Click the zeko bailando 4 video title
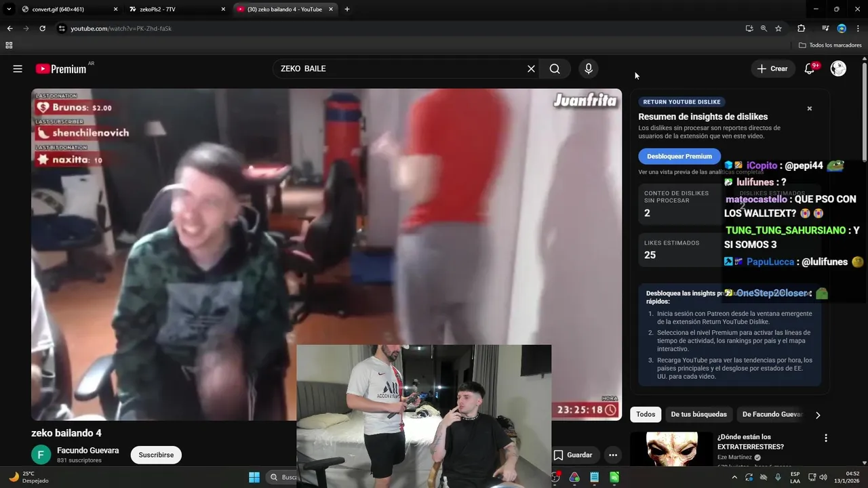868x488 pixels. pyautogui.click(x=66, y=433)
